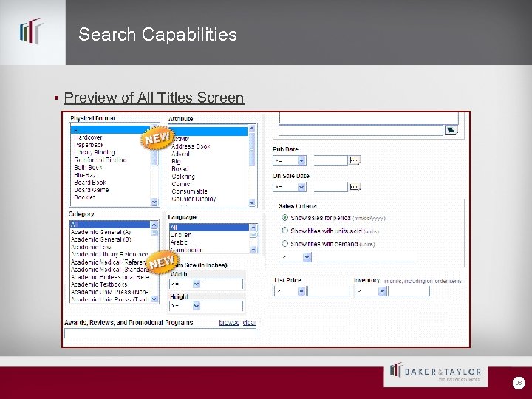
Task: Select Paperback in Physical Format
Action: click(89, 145)
